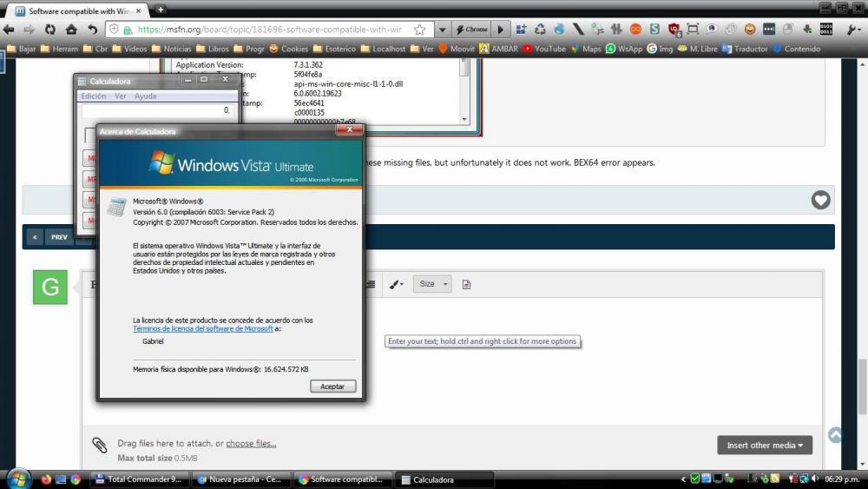Open Edición menu in Calculadora

tap(94, 96)
